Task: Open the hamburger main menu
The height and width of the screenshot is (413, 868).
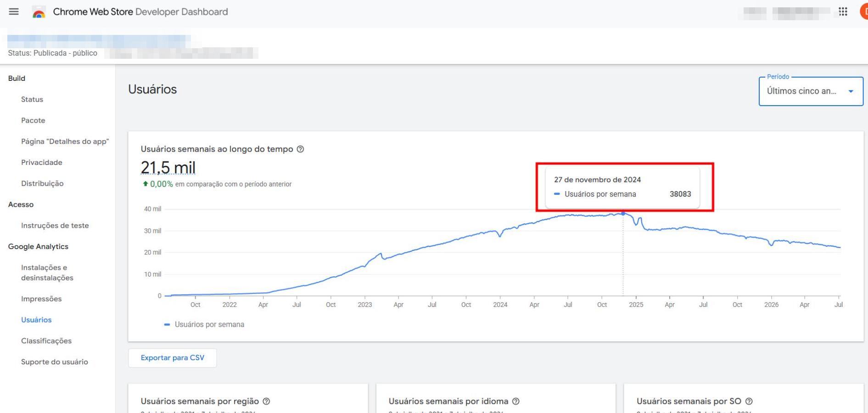Action: pos(14,11)
